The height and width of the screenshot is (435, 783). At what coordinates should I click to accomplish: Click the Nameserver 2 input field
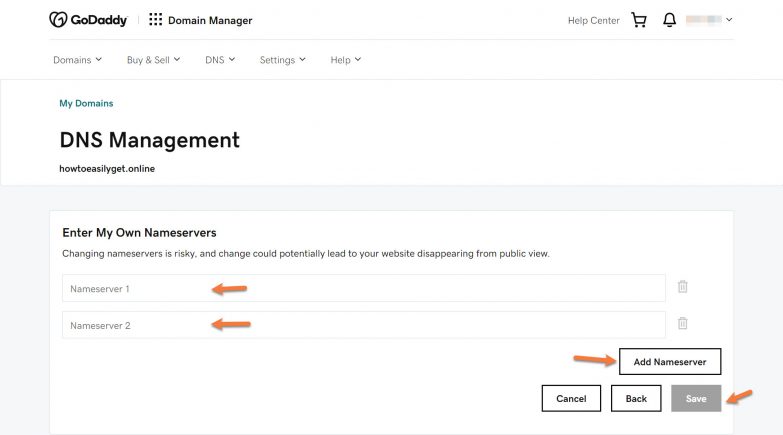(363, 325)
